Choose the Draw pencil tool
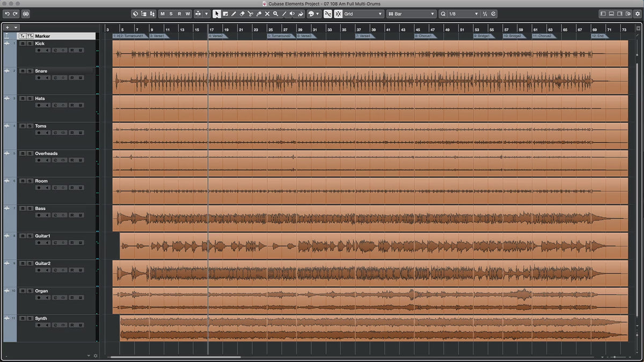Viewport: 644px width, 362px height. point(233,14)
